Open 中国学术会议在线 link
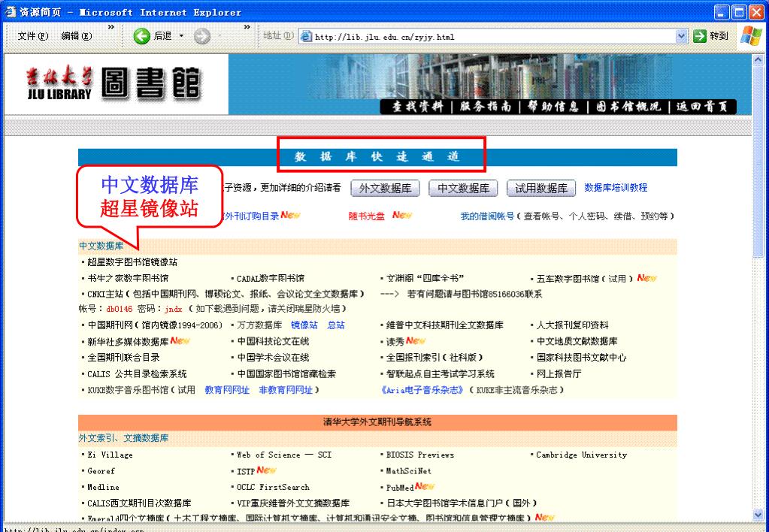Image resolution: width=769 pixels, height=532 pixels. (x=273, y=358)
